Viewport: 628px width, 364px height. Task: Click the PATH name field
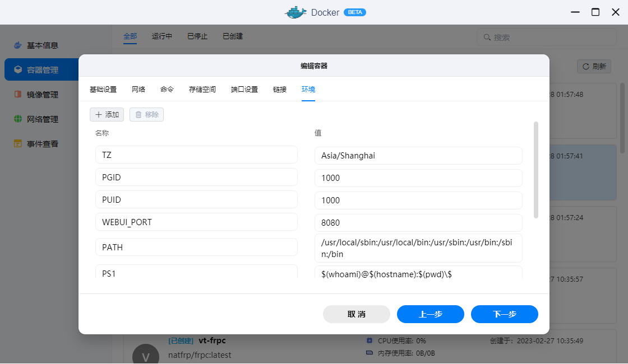tap(196, 247)
